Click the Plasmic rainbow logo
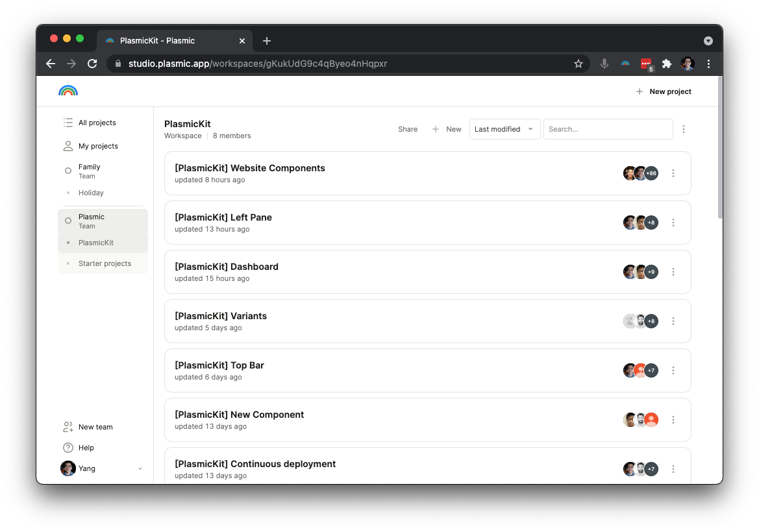759x532 pixels. click(x=68, y=91)
